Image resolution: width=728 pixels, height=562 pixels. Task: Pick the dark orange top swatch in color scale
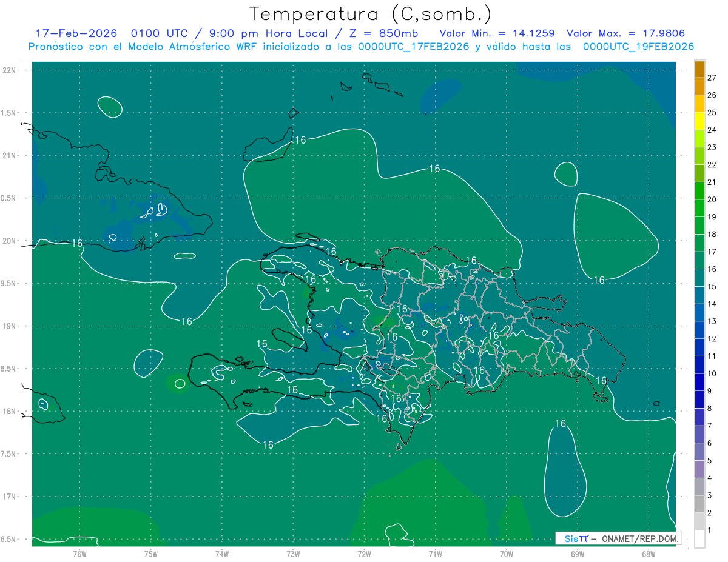click(699, 69)
